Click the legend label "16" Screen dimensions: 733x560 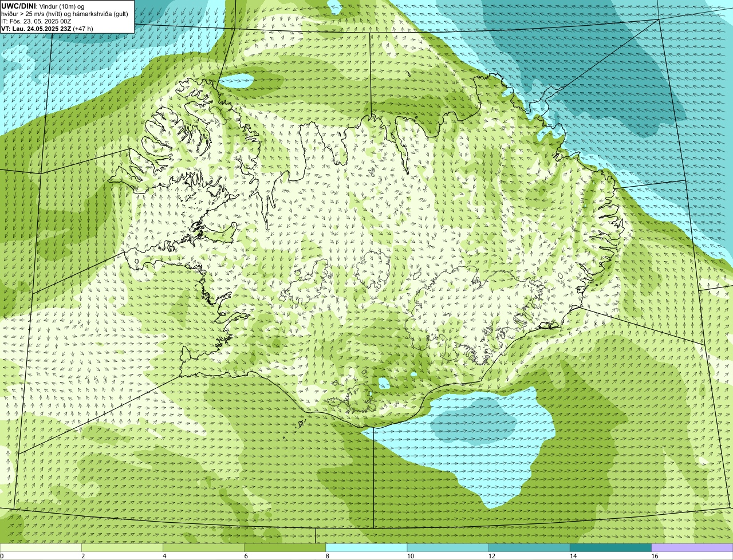[x=655, y=556]
